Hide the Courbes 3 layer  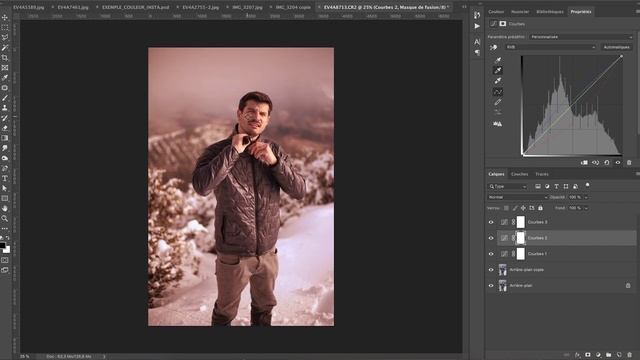point(491,222)
